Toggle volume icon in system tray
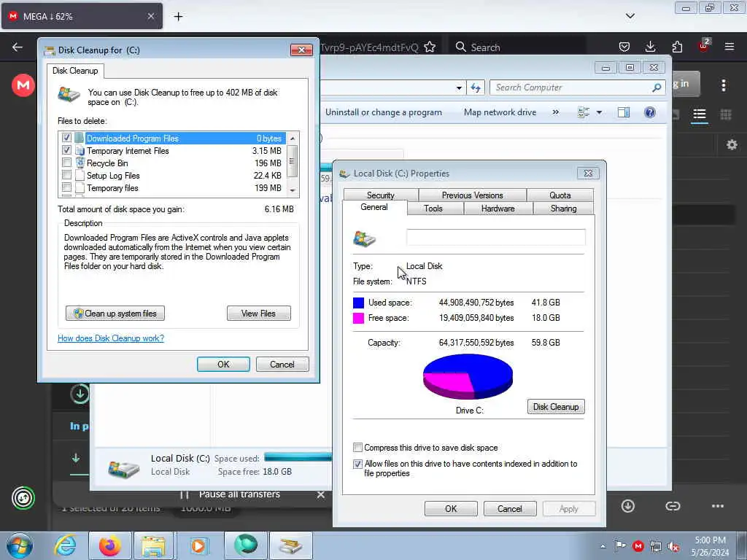This screenshot has height=560, width=747. (673, 546)
